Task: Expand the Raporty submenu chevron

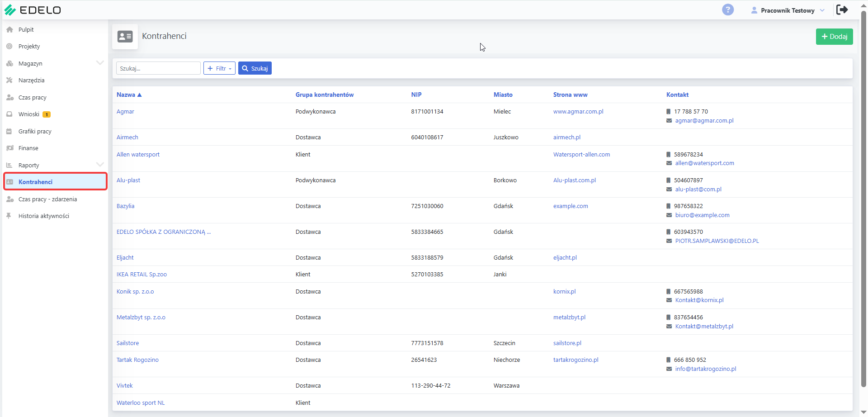Action: click(x=100, y=165)
